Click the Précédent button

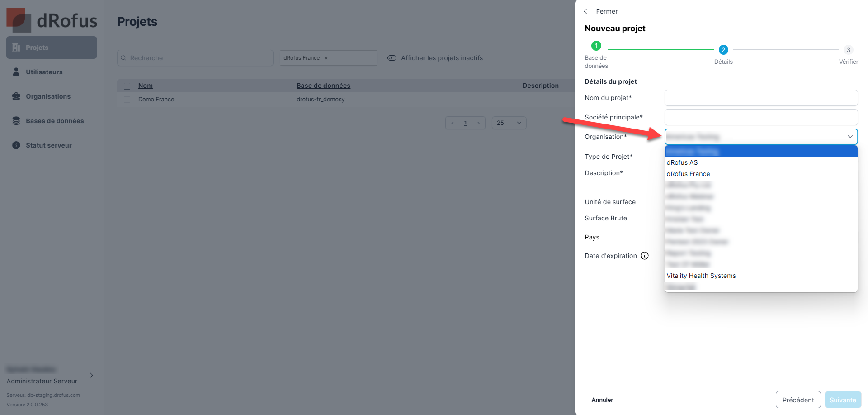click(x=798, y=400)
